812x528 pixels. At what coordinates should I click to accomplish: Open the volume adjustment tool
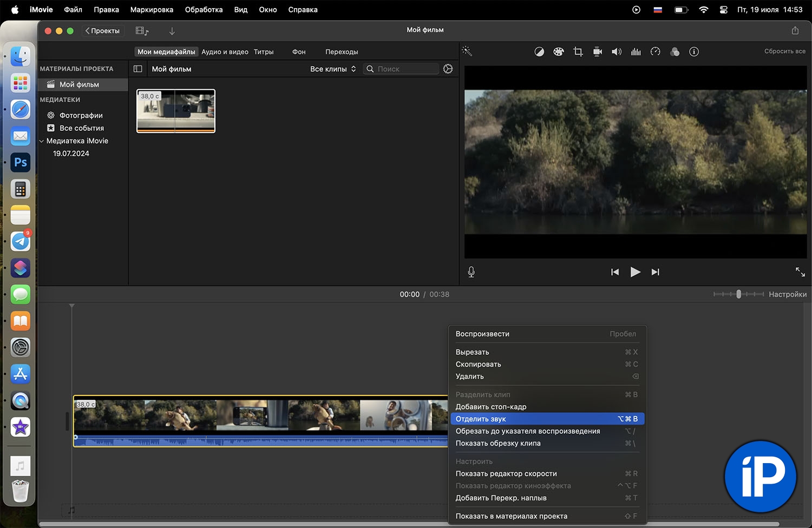(x=617, y=52)
